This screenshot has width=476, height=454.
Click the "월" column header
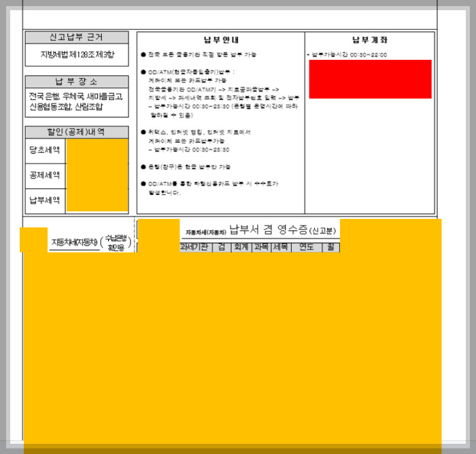pyautogui.click(x=330, y=247)
